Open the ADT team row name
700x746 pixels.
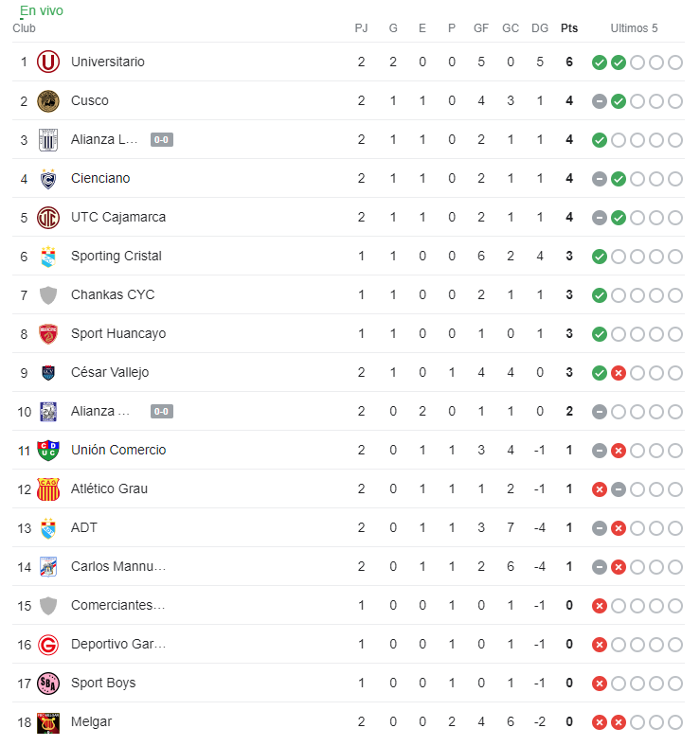click(x=84, y=527)
